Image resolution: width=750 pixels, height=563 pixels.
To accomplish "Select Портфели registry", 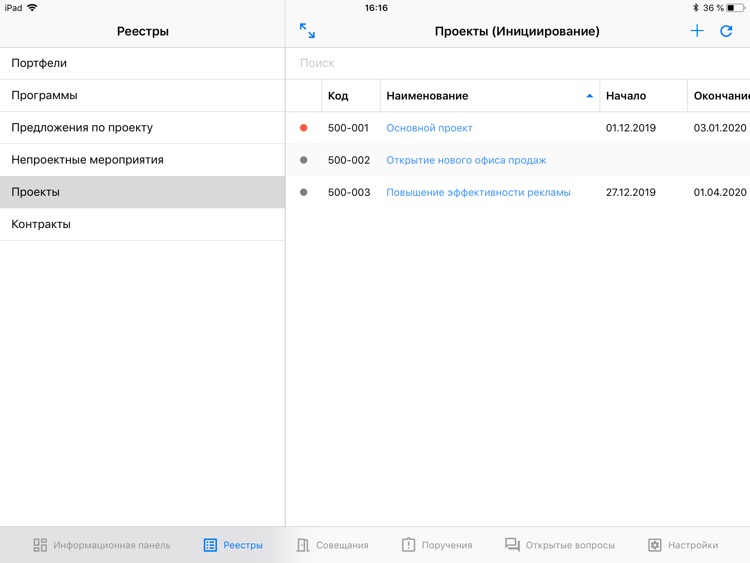I will coord(143,63).
